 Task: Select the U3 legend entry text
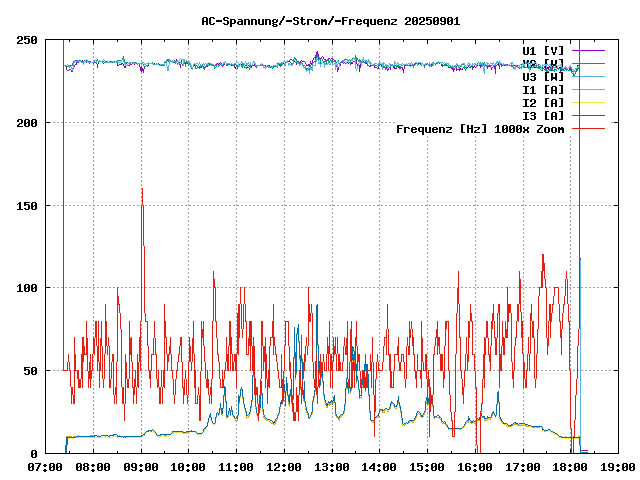[543, 76]
